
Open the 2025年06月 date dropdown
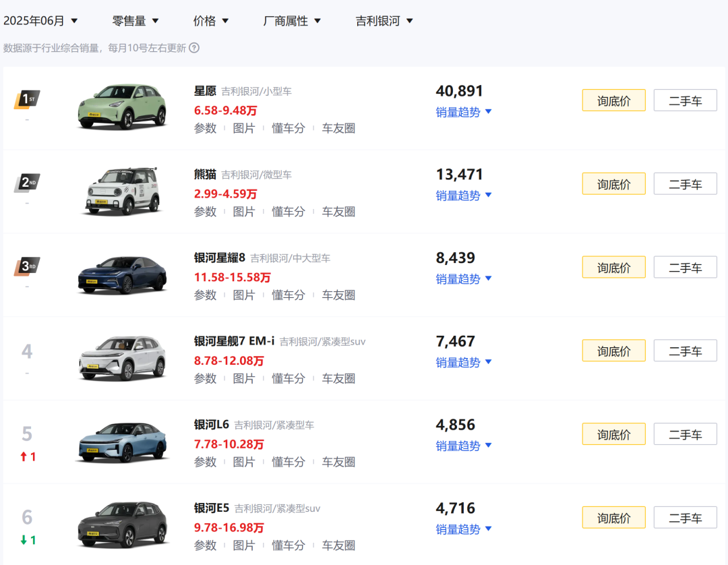coord(40,21)
